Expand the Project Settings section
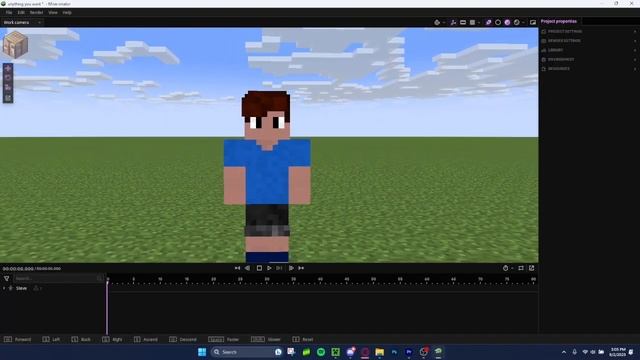The width and height of the screenshot is (640, 360). pyautogui.click(x=589, y=31)
